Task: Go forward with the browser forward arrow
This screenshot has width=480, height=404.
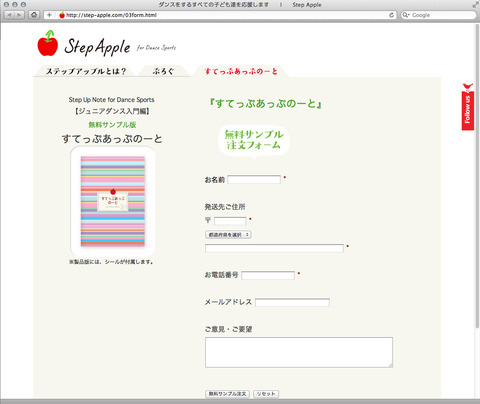Action: click(19, 15)
